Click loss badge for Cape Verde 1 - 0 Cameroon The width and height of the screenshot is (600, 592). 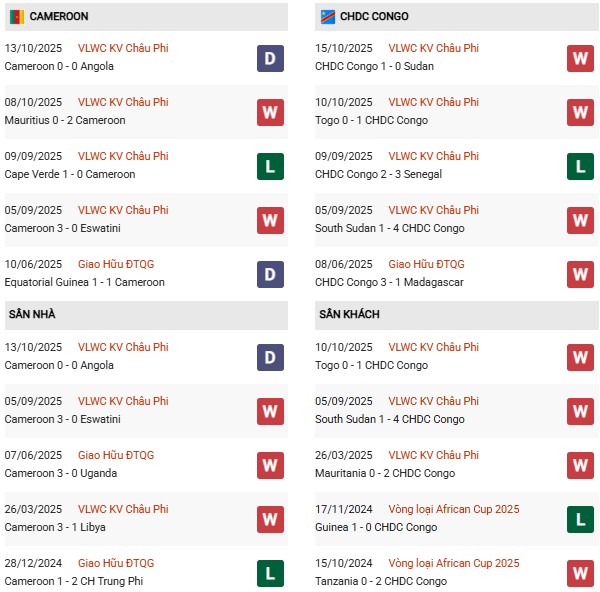(269, 166)
